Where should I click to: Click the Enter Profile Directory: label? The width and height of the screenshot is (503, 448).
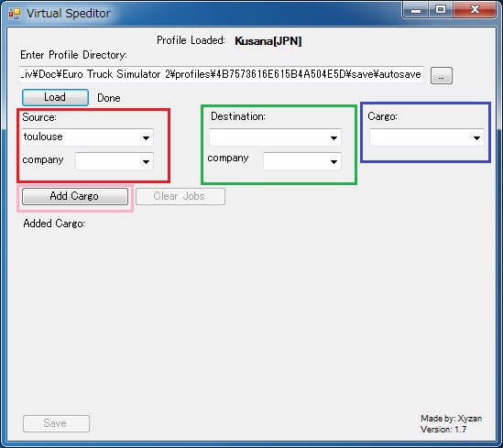point(73,55)
